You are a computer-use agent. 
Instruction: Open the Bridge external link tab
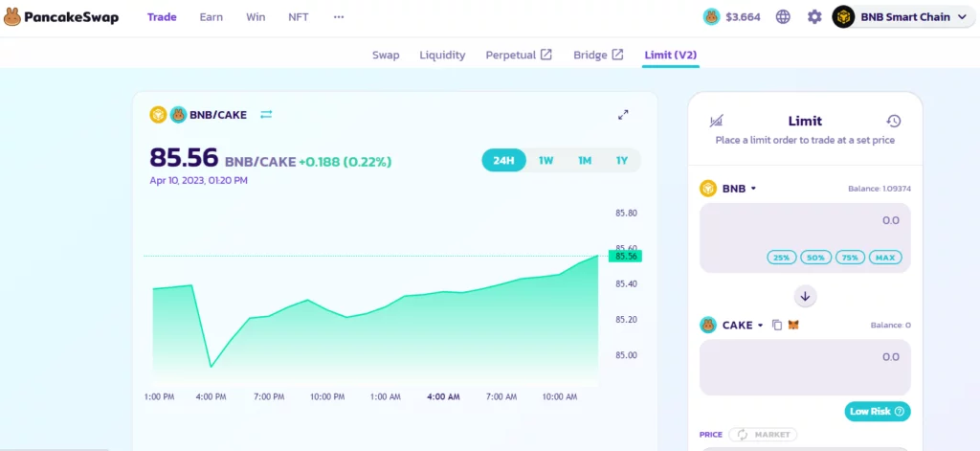[599, 55]
